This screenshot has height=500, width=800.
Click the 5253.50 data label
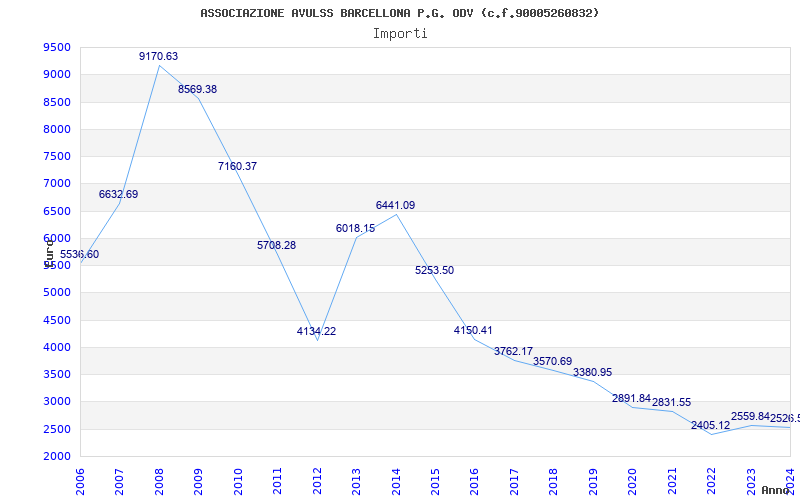coord(434,270)
